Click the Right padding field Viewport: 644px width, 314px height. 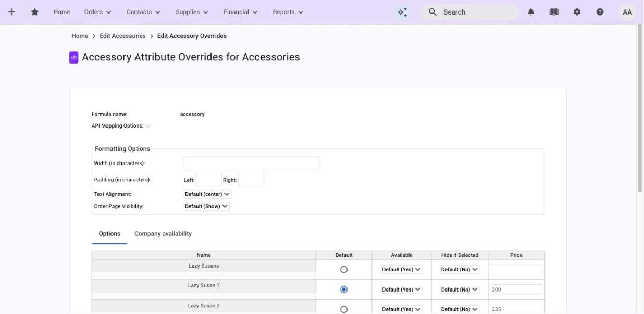(x=251, y=180)
